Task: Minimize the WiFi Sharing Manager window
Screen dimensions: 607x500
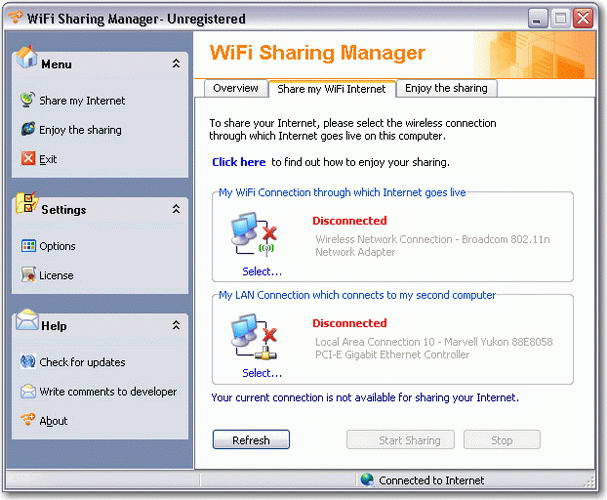Action: click(538, 18)
